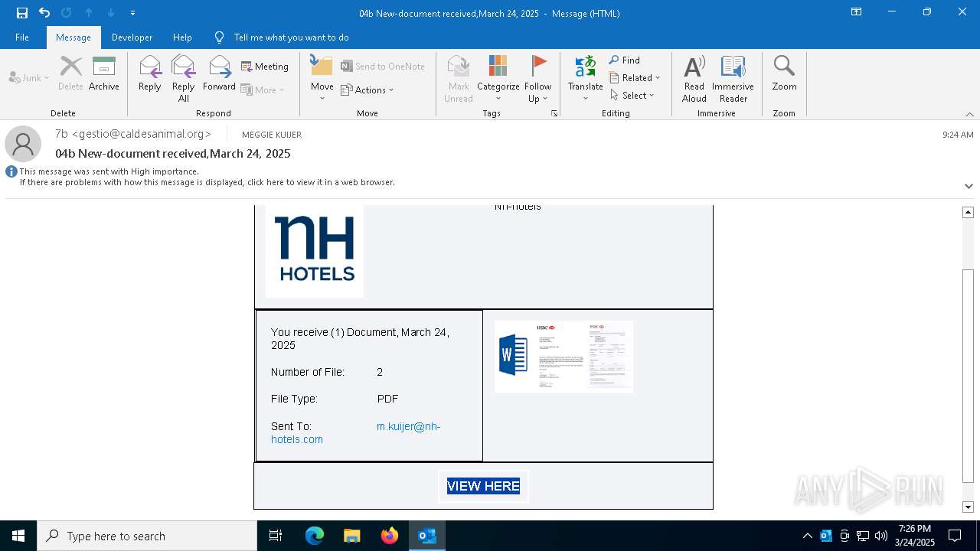Open the Follow Up flag menu
The width and height of the screenshot is (980, 551).
point(538,79)
